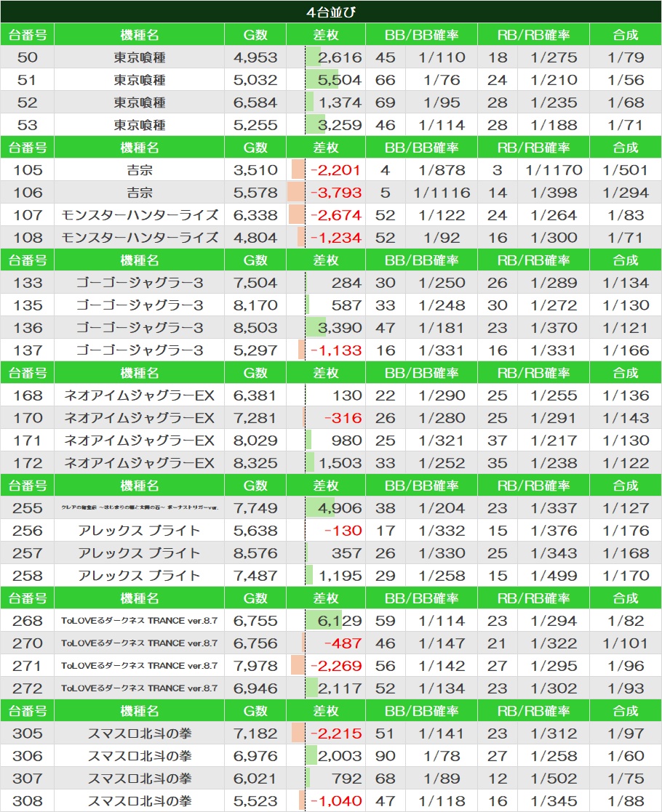Click G count 8,576 for machine 257

(255, 553)
